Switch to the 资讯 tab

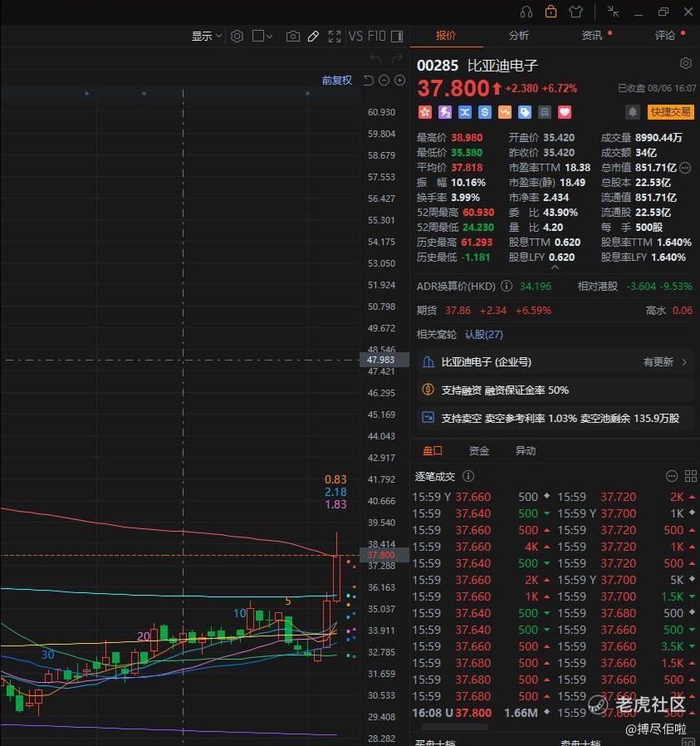click(x=592, y=36)
